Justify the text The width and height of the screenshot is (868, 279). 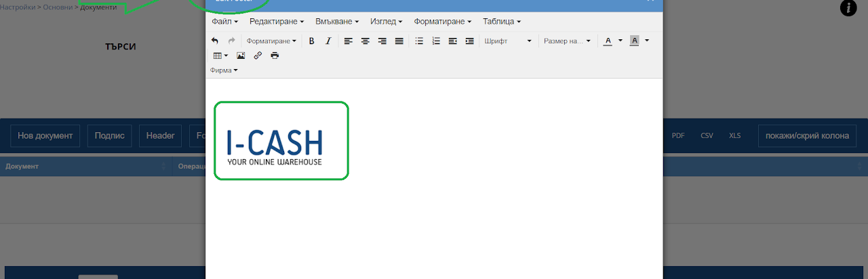coord(399,41)
